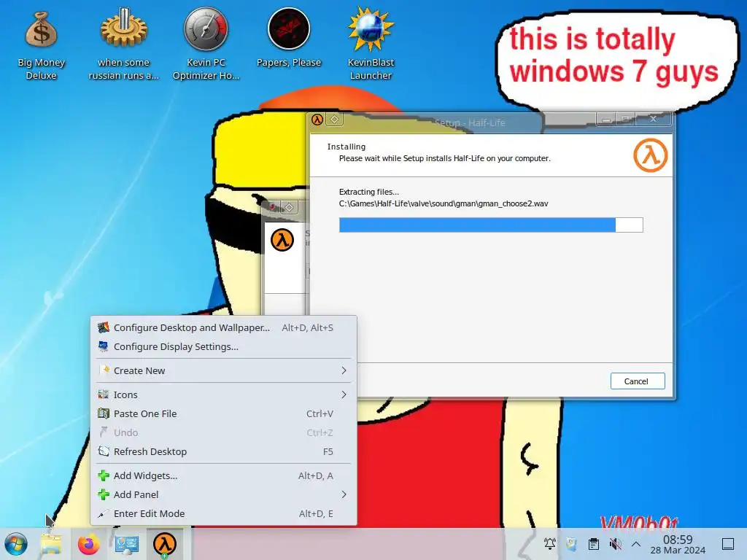Select Refresh Desktop menu entry
This screenshot has height=560, width=747.
(x=223, y=451)
